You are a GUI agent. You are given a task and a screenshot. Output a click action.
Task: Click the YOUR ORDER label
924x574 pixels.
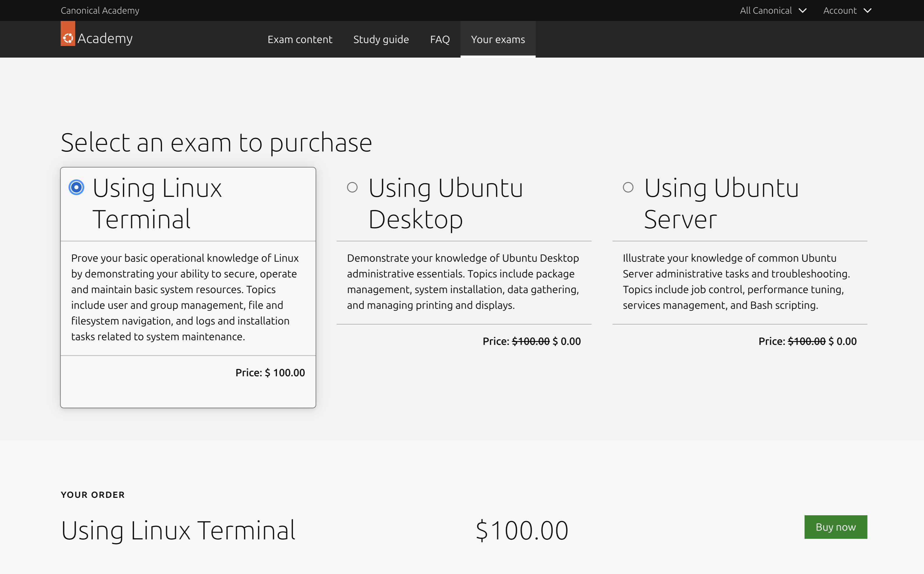pos(93,495)
